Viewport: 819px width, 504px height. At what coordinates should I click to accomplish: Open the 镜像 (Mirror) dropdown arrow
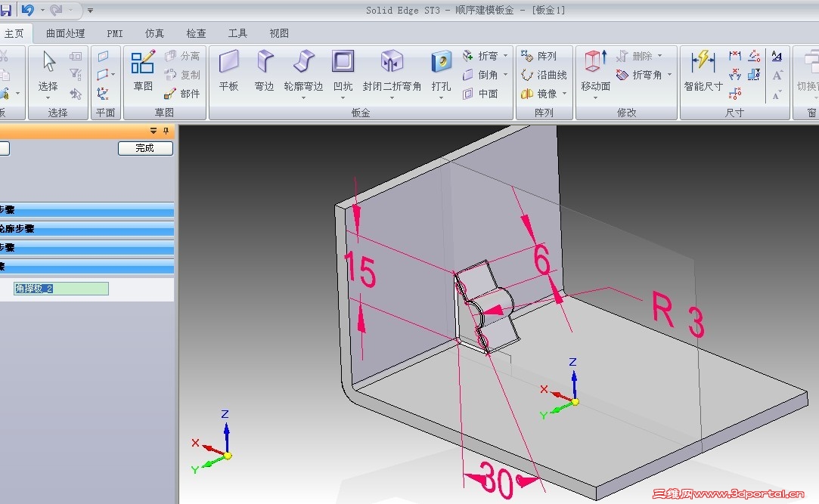pos(565,94)
